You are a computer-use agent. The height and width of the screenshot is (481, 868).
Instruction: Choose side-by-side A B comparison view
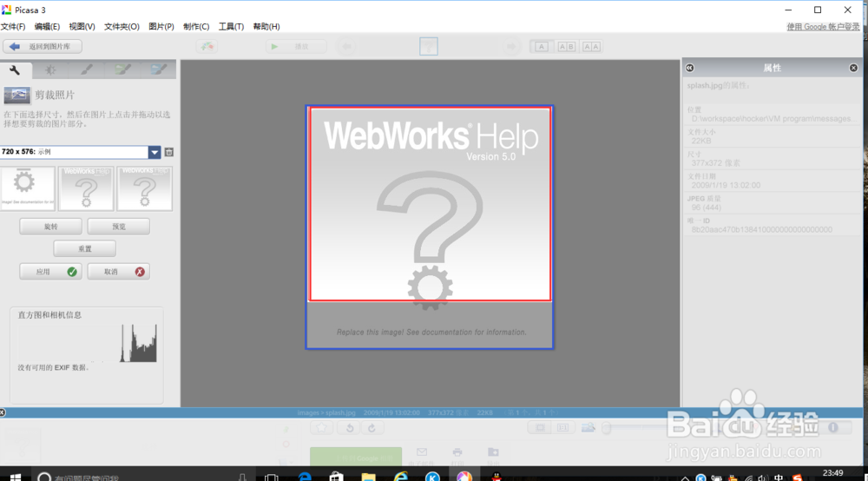point(566,47)
